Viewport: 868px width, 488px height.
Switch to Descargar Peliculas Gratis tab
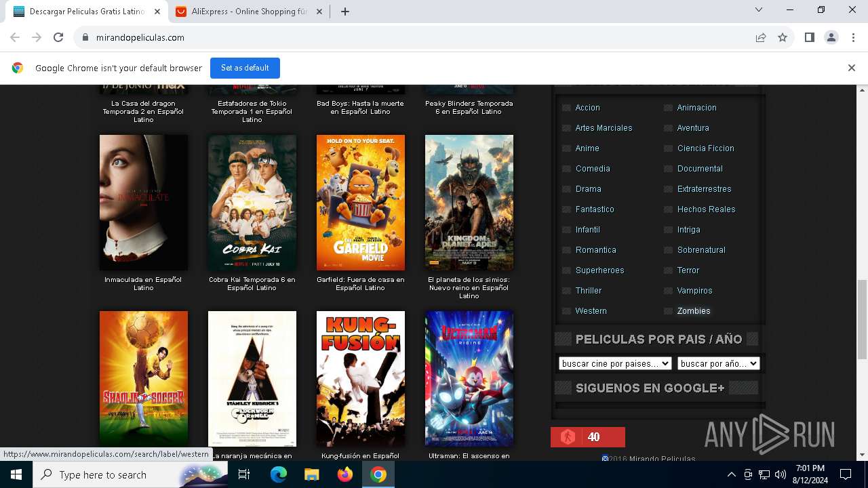point(86,12)
